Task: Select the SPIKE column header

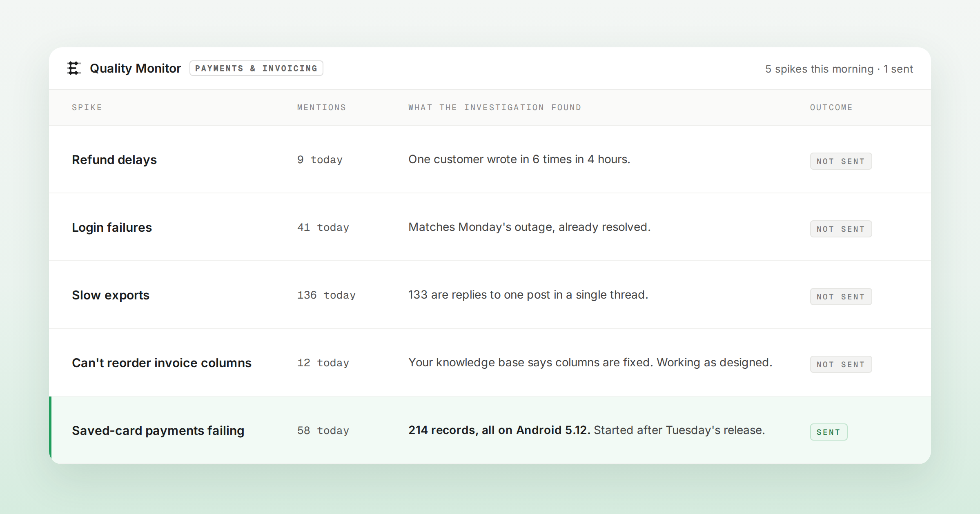Action: [x=87, y=107]
